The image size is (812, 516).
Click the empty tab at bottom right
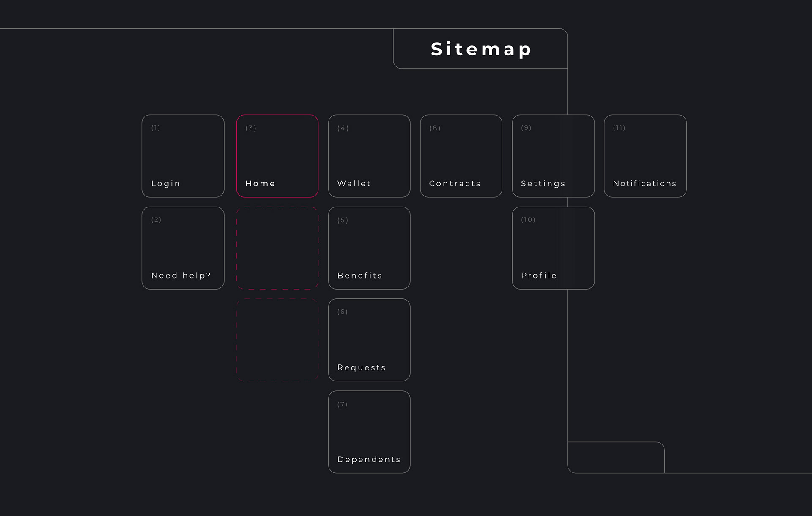616,458
